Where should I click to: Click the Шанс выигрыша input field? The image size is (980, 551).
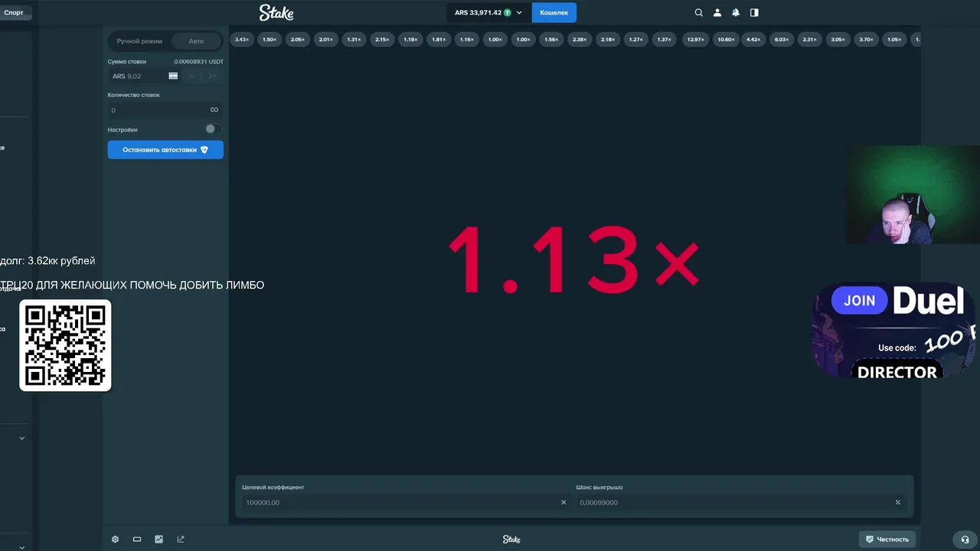(741, 502)
